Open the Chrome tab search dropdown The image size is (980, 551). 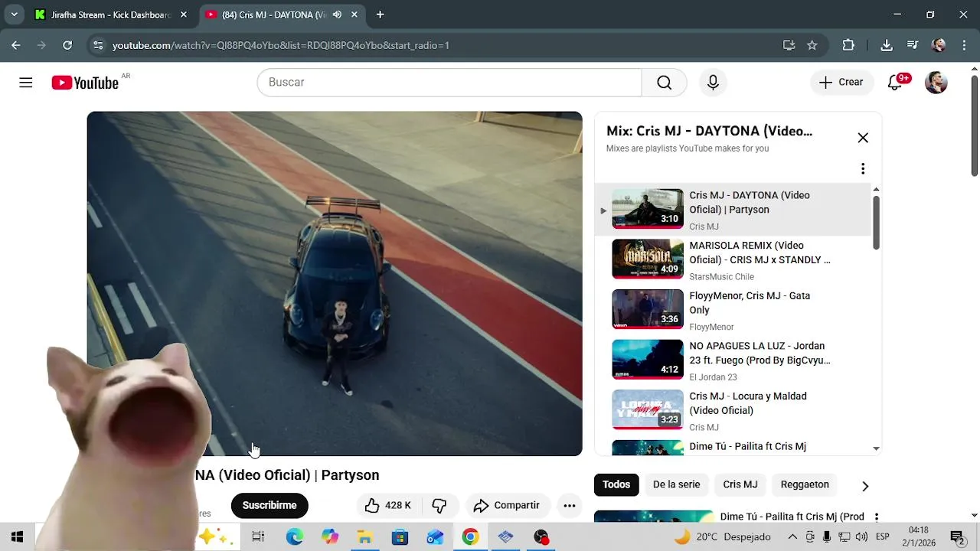pyautogui.click(x=14, y=15)
